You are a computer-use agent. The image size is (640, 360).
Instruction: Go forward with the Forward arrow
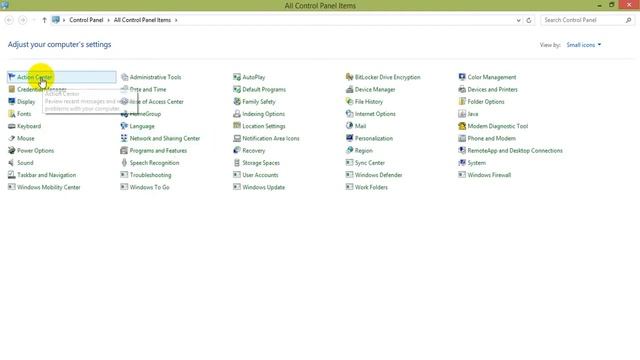[x=23, y=20]
